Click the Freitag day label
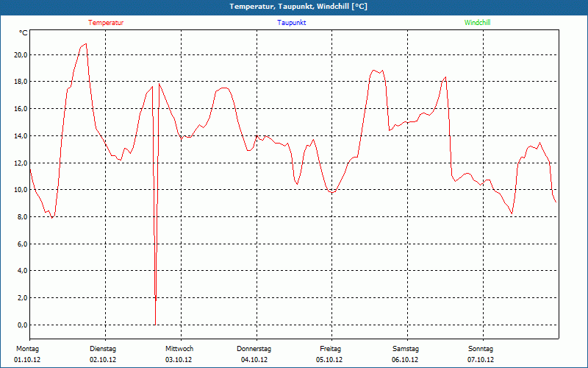 click(x=330, y=349)
